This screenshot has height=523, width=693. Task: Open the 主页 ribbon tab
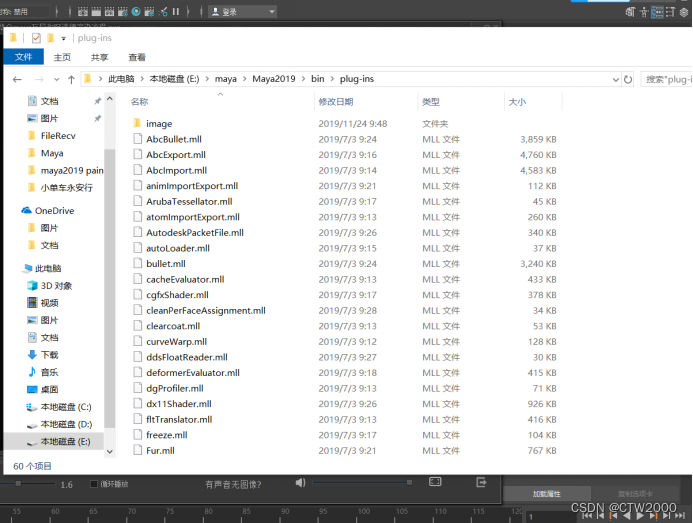[62, 57]
